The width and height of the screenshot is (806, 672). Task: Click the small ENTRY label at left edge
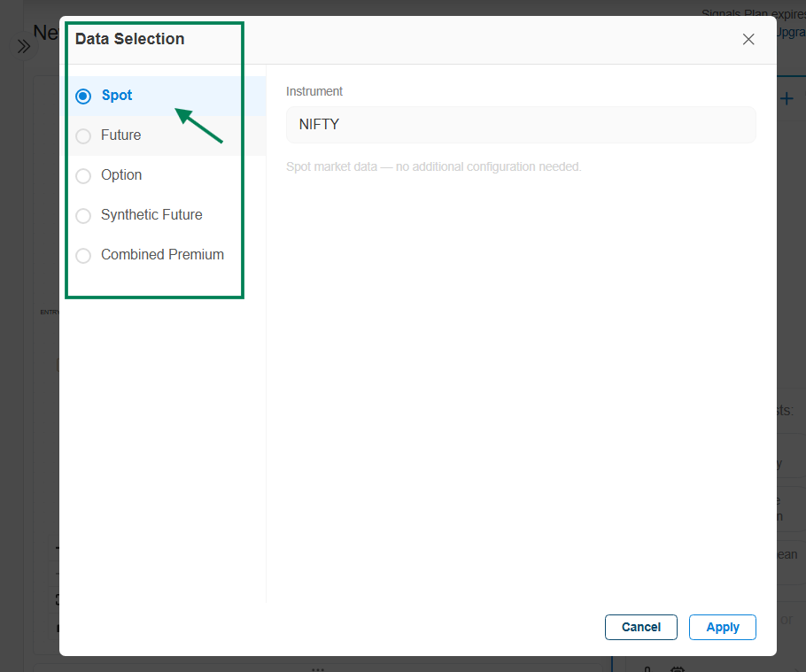tap(49, 312)
